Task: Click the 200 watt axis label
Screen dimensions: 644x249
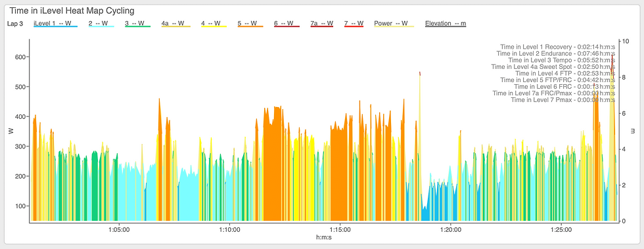Action: [21, 176]
